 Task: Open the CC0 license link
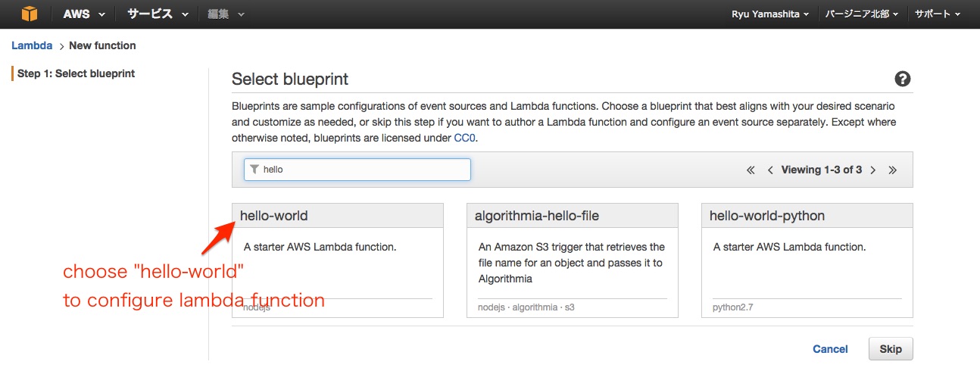click(x=465, y=138)
